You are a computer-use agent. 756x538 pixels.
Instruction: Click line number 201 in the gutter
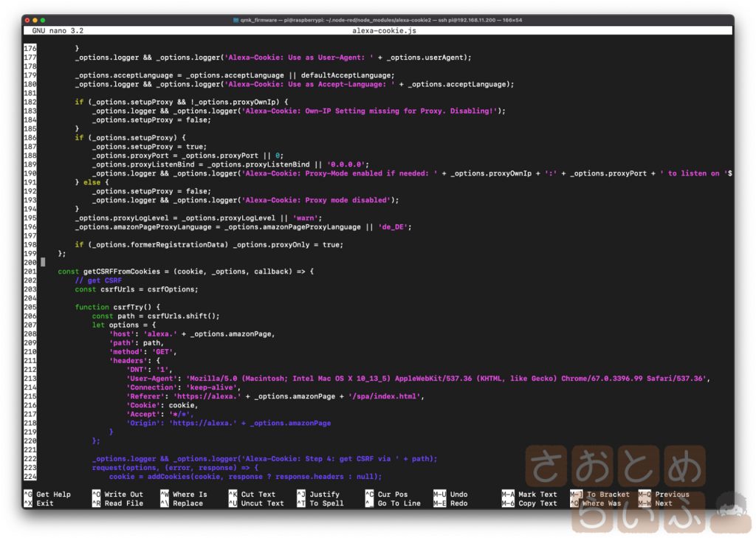click(30, 272)
